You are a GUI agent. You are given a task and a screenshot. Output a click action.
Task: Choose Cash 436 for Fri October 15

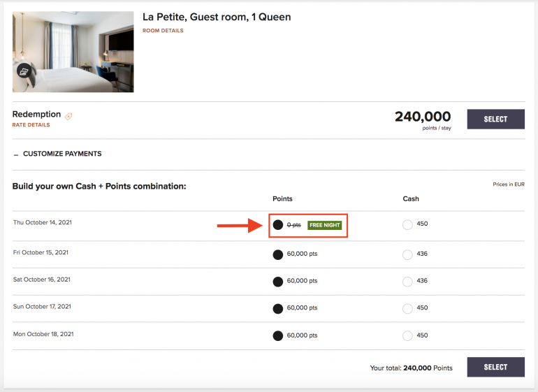click(x=407, y=254)
